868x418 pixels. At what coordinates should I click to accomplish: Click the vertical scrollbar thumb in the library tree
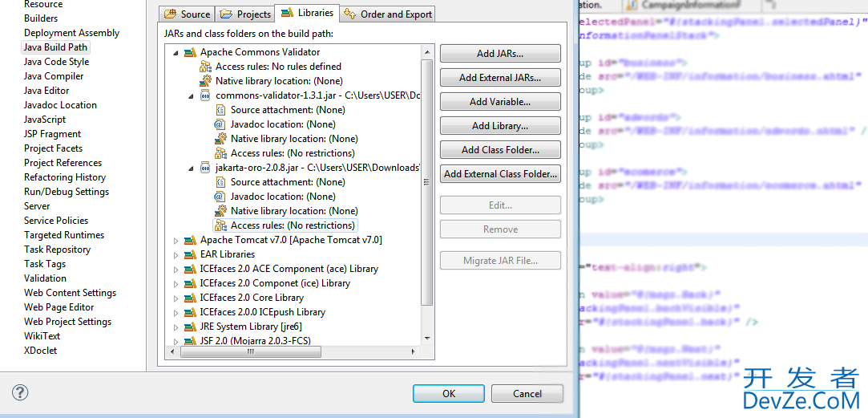(427, 182)
